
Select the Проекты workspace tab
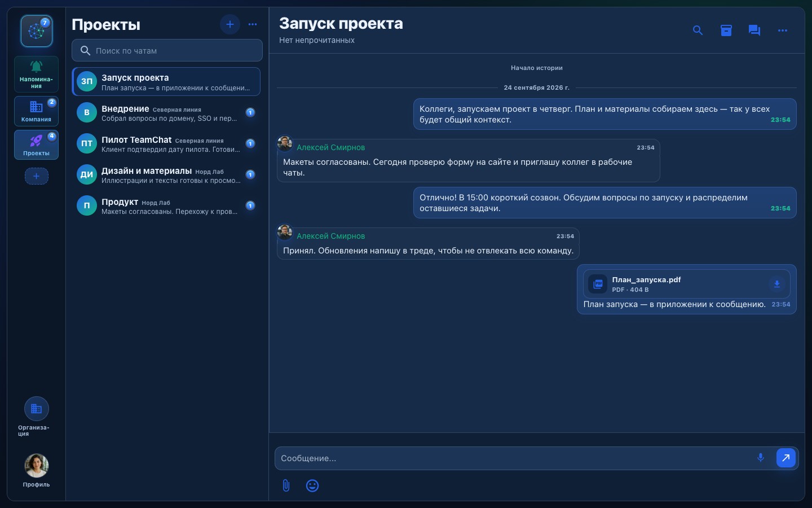pos(37,144)
